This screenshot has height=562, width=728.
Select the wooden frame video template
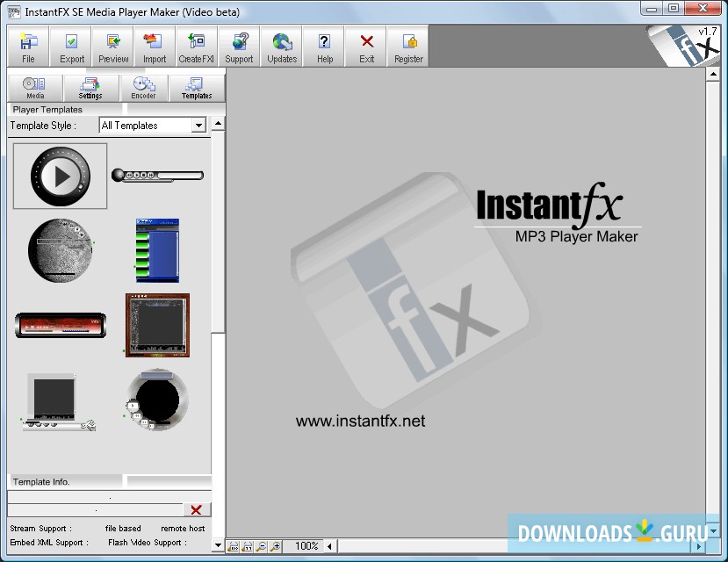point(157,325)
